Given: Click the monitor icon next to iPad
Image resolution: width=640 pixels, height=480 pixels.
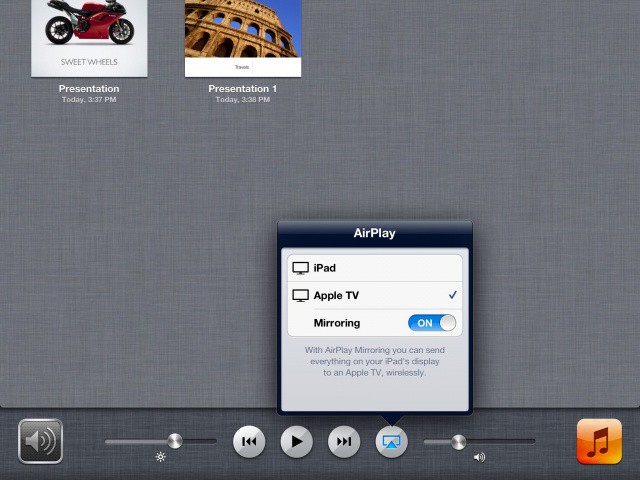Looking at the screenshot, I should pyautogui.click(x=300, y=268).
